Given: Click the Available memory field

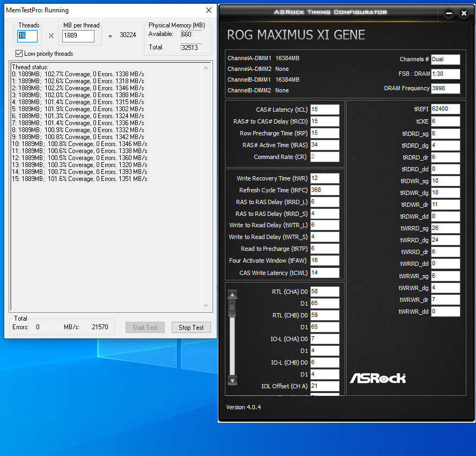Looking at the screenshot, I should (192, 34).
